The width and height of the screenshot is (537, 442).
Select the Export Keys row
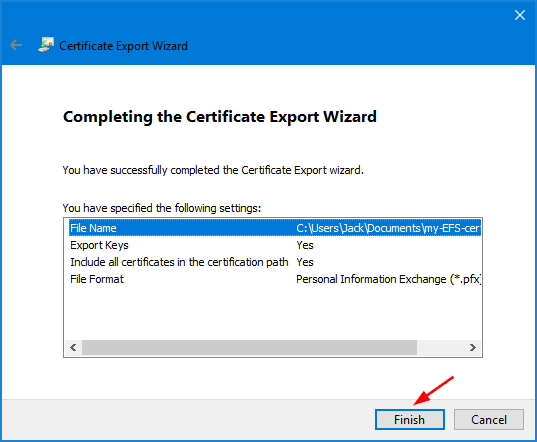click(x=275, y=245)
